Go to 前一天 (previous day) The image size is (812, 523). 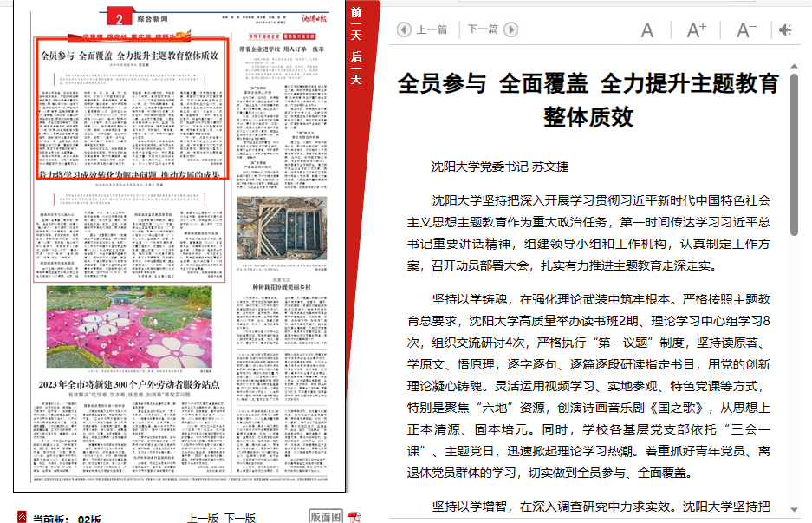point(356,23)
